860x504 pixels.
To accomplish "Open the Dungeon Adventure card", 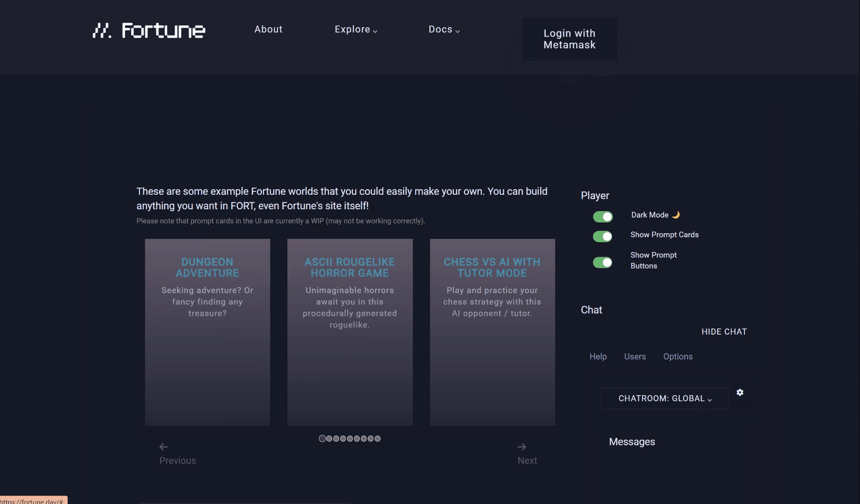I will [x=207, y=332].
